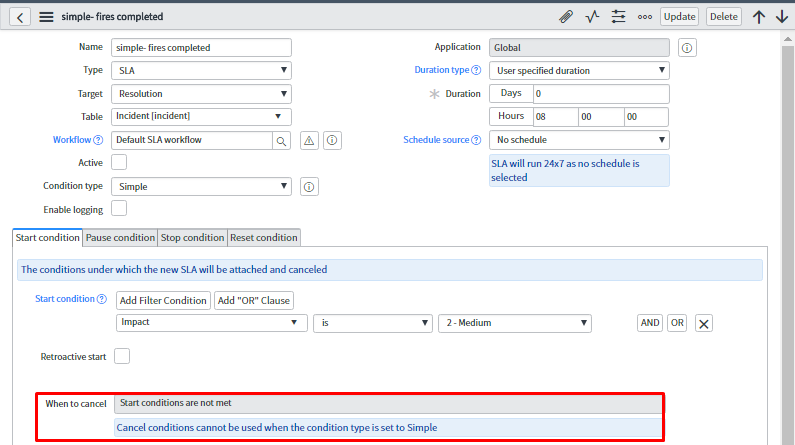
Task: Click the OR button in filter row
Action: (x=677, y=323)
